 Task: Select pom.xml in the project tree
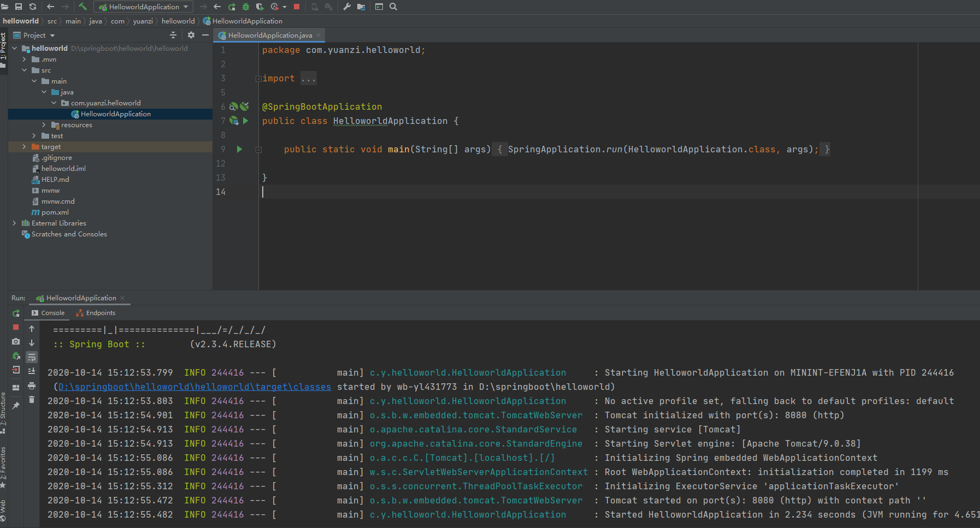pyautogui.click(x=55, y=212)
